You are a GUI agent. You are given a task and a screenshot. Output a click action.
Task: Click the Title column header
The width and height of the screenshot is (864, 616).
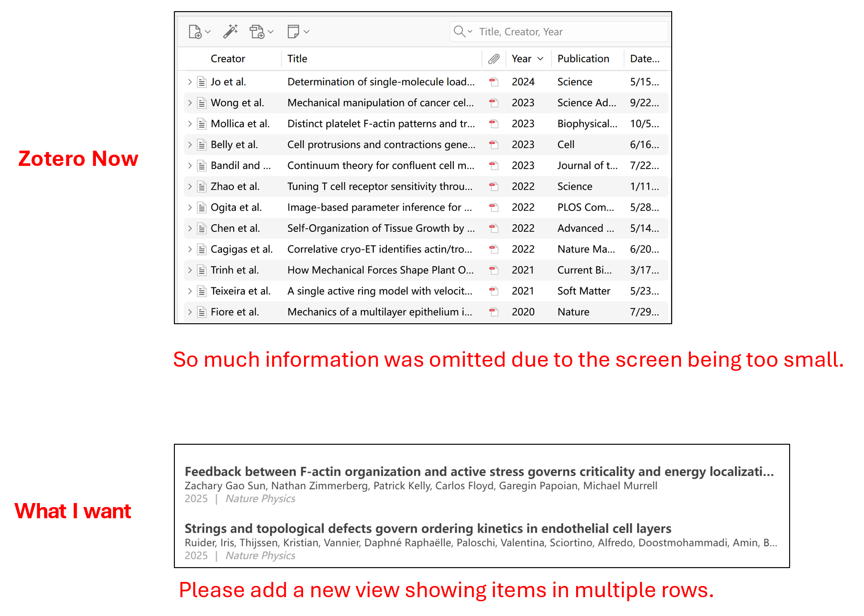coord(297,59)
